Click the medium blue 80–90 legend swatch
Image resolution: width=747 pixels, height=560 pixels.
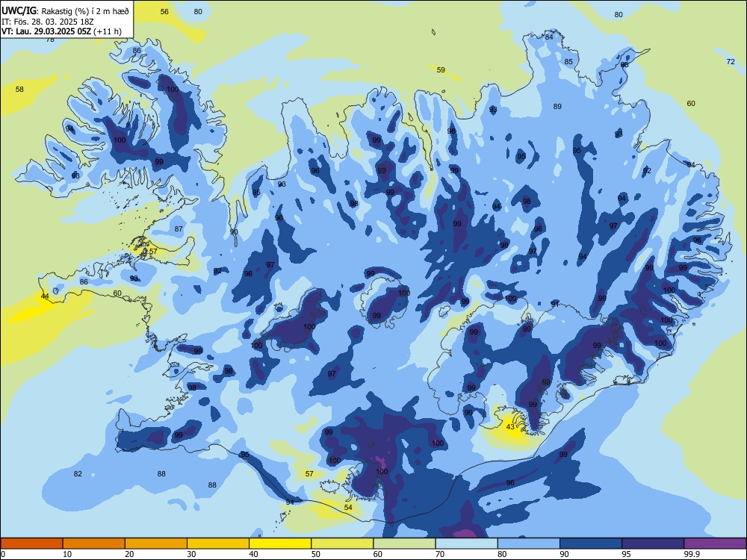[x=528, y=544]
